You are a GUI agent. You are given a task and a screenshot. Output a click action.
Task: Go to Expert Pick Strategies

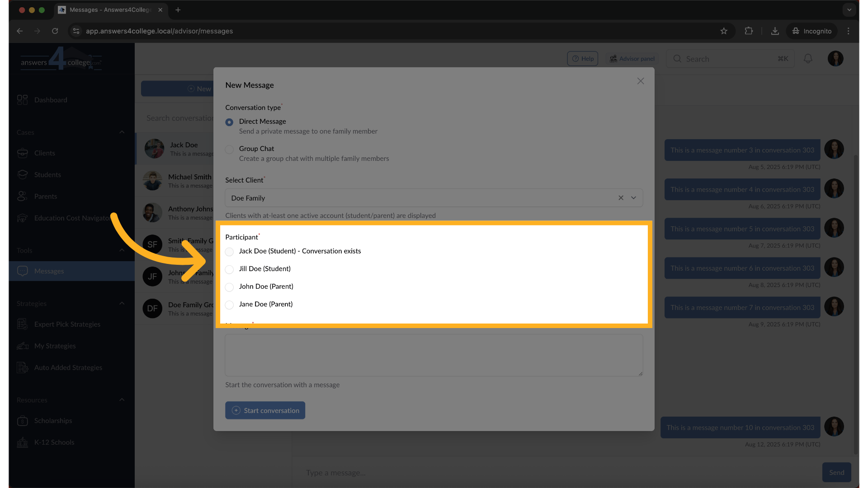(67, 324)
